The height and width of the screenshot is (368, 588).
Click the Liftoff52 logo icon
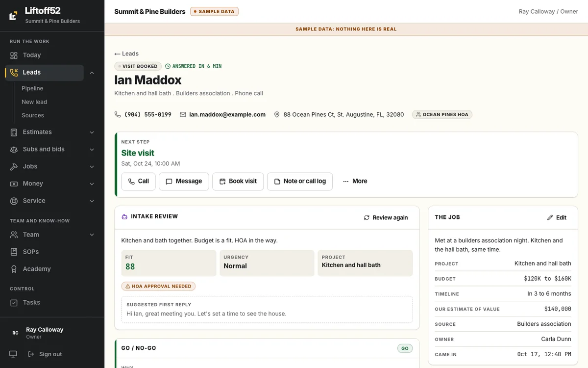[14, 15]
